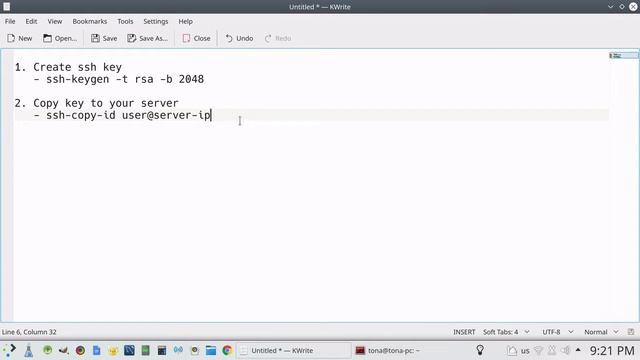The width and height of the screenshot is (640, 360).
Task: Click the Save As... toolbar button
Action: coord(147,38)
